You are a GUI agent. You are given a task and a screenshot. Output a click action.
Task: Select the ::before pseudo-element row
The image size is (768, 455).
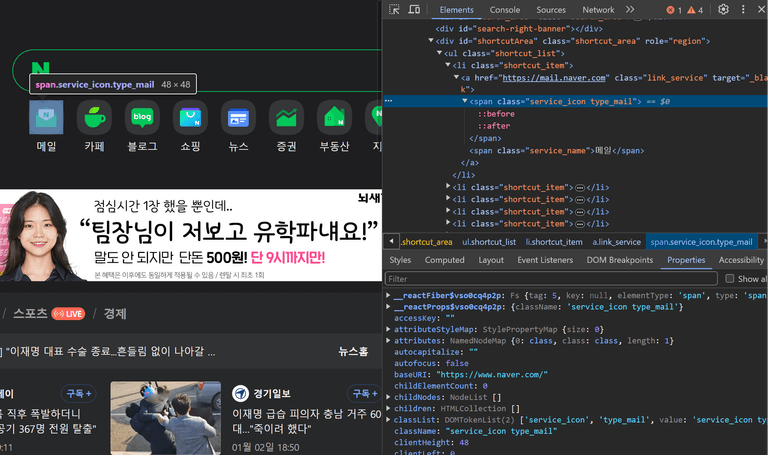(496, 114)
